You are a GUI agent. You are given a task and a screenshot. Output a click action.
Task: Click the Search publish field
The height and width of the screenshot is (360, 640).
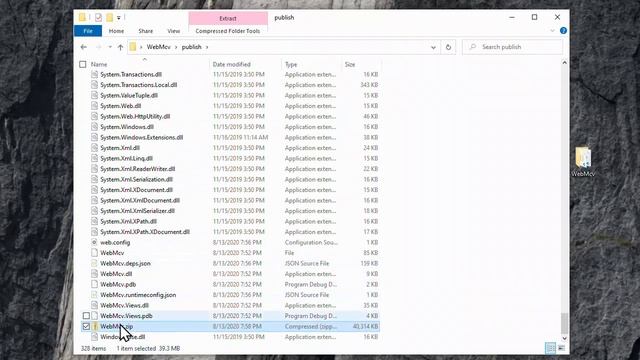[x=512, y=47]
